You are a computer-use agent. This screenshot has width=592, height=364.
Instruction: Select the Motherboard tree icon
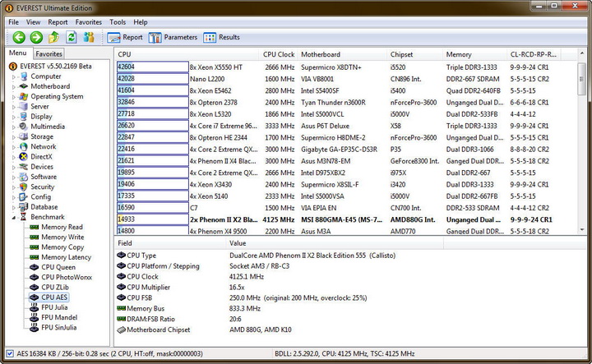24,86
